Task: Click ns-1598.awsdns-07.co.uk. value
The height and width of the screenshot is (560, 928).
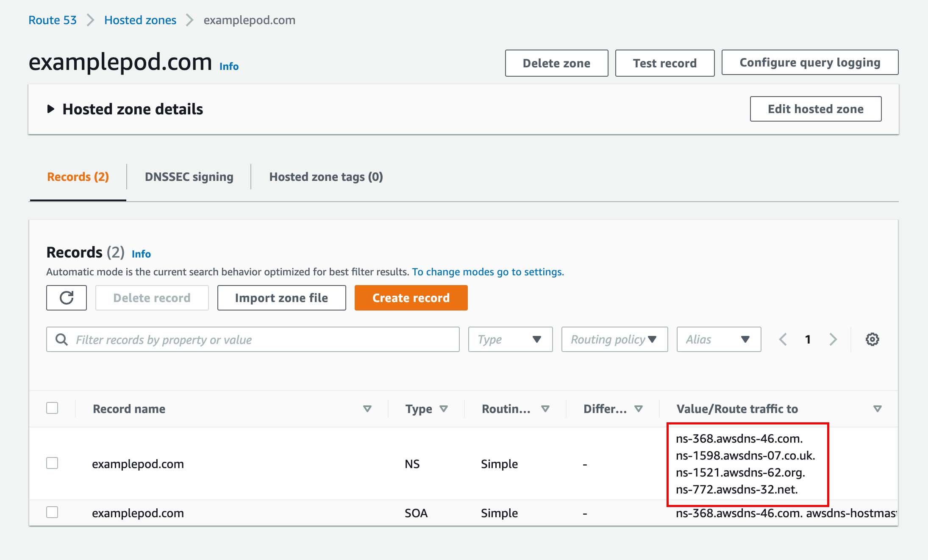Action: [745, 455]
